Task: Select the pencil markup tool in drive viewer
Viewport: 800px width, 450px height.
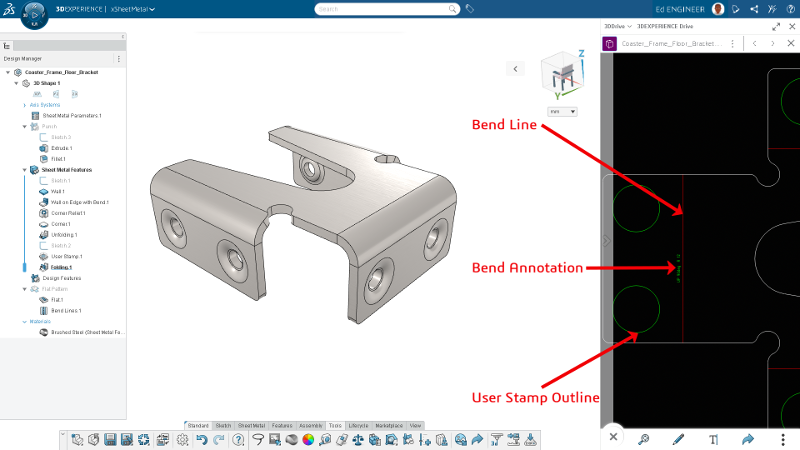Action: coord(678,438)
